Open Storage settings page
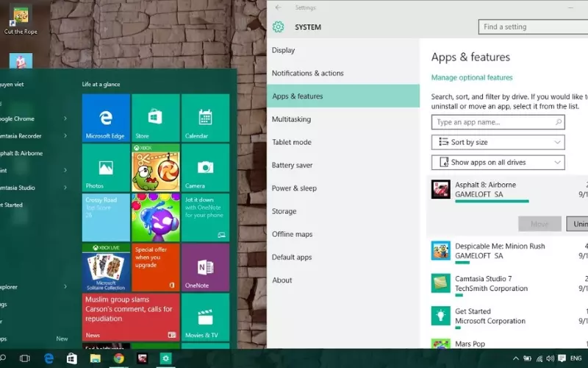 343,211
